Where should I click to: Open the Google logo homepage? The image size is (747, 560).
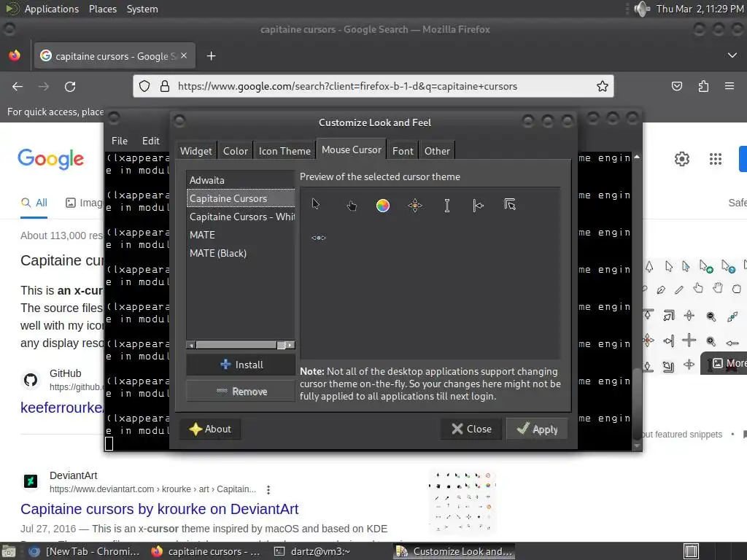click(x=51, y=158)
